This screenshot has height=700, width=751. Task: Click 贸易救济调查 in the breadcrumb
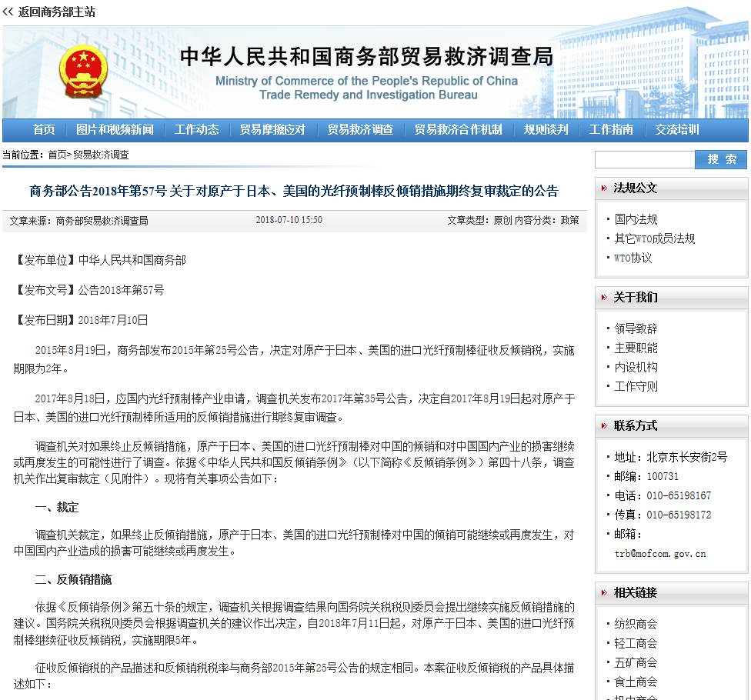point(101,155)
